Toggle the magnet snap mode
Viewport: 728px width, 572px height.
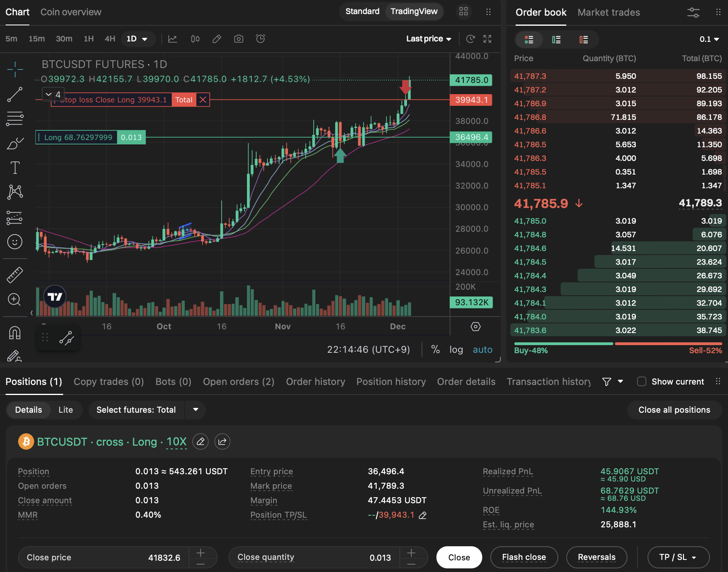15,333
